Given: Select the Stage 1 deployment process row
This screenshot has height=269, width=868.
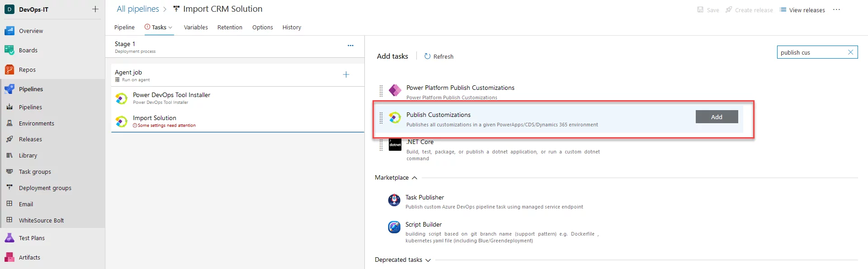Looking at the screenshot, I should click(235, 47).
